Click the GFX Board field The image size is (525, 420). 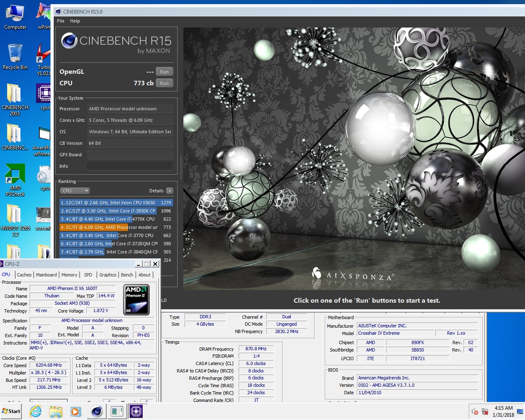pyautogui.click(x=130, y=155)
